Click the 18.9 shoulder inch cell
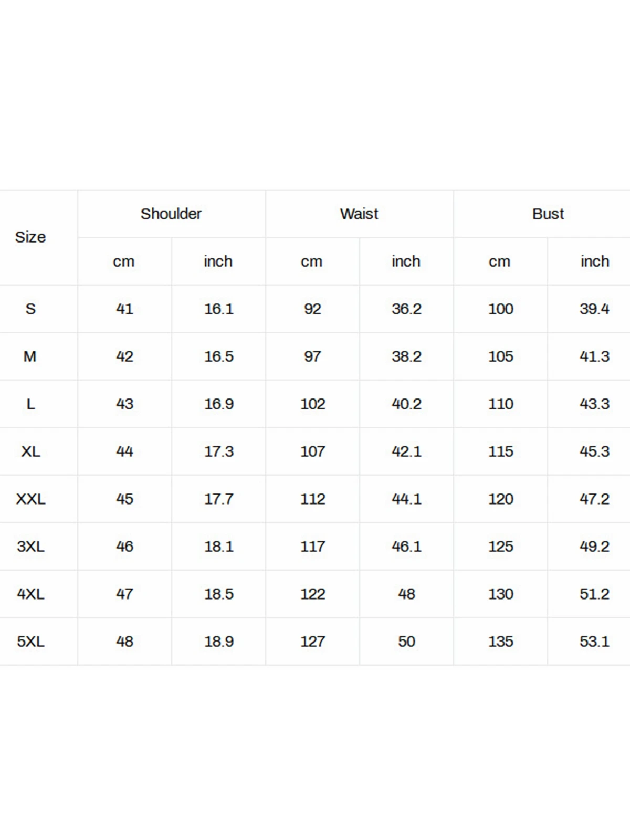 click(219, 642)
